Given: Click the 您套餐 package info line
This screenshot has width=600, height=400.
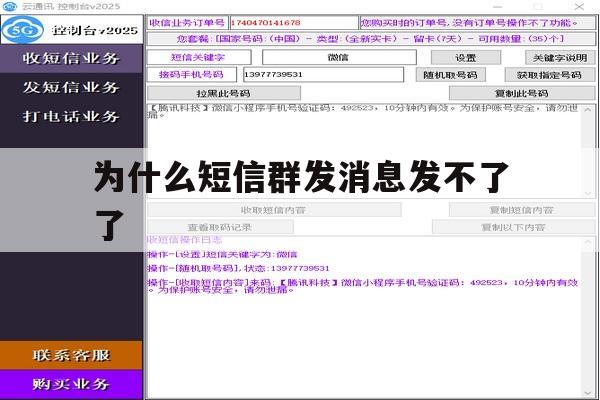Looking at the screenshot, I should click(x=370, y=39).
